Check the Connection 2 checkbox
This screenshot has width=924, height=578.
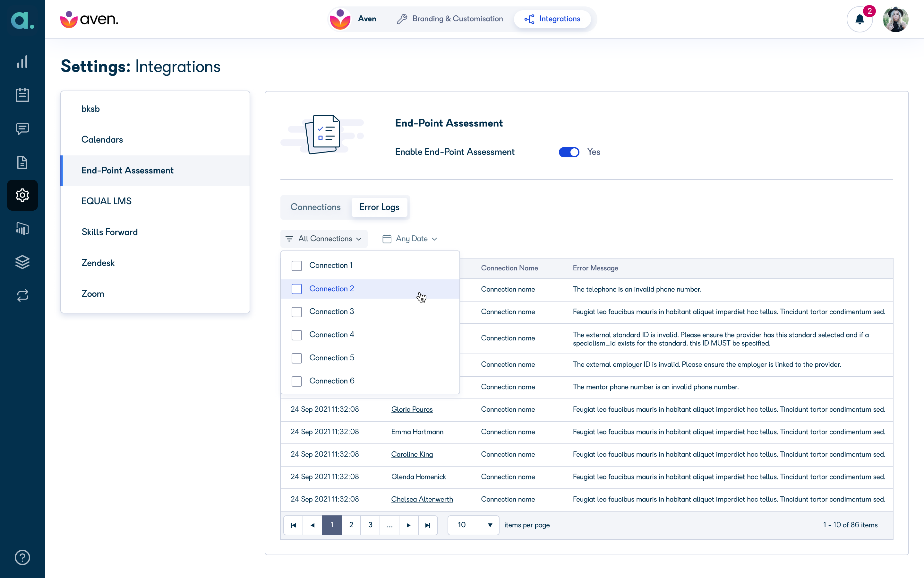[297, 289]
